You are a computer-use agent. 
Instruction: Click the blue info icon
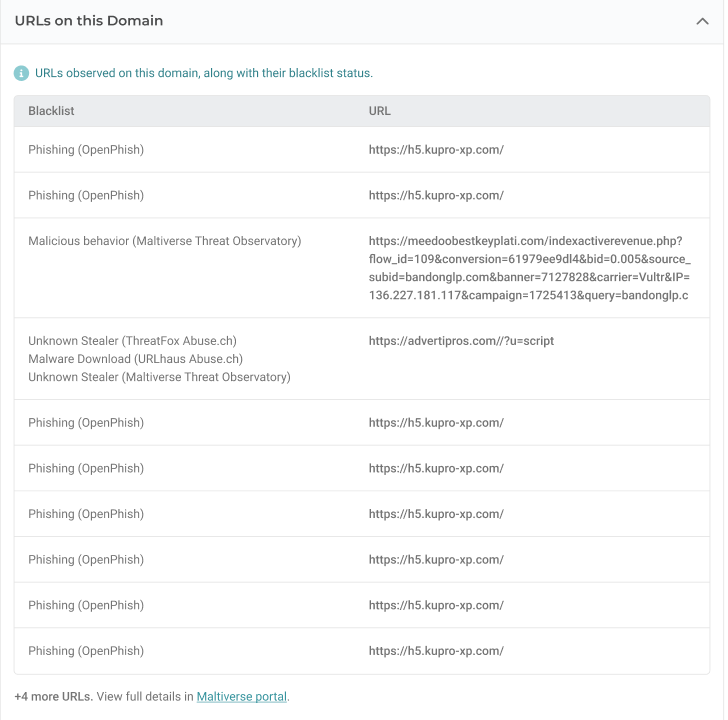[x=21, y=73]
